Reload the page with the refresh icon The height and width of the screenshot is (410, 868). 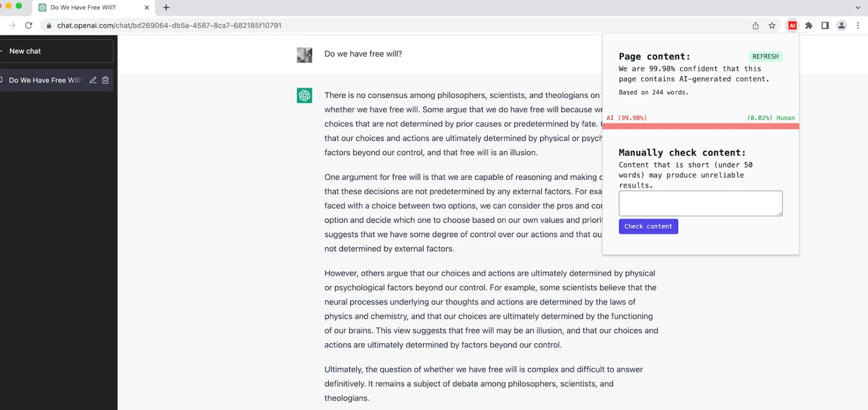[29, 25]
